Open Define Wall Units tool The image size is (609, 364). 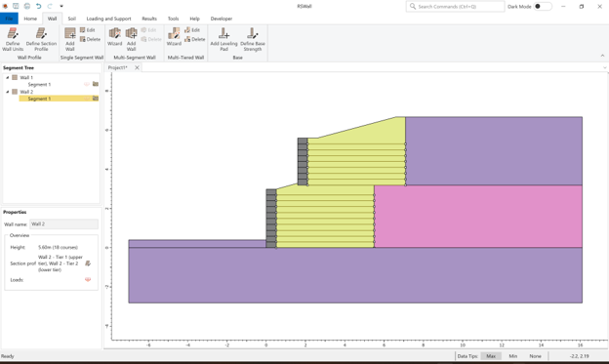[13, 39]
